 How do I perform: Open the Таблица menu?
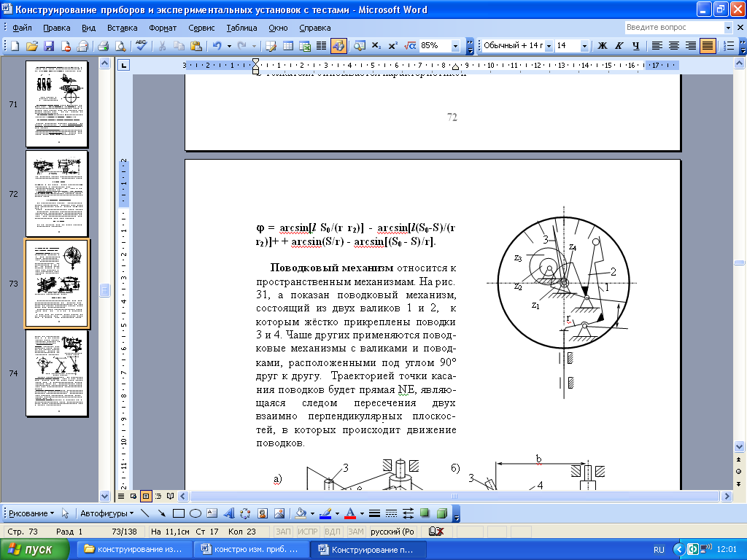click(241, 28)
